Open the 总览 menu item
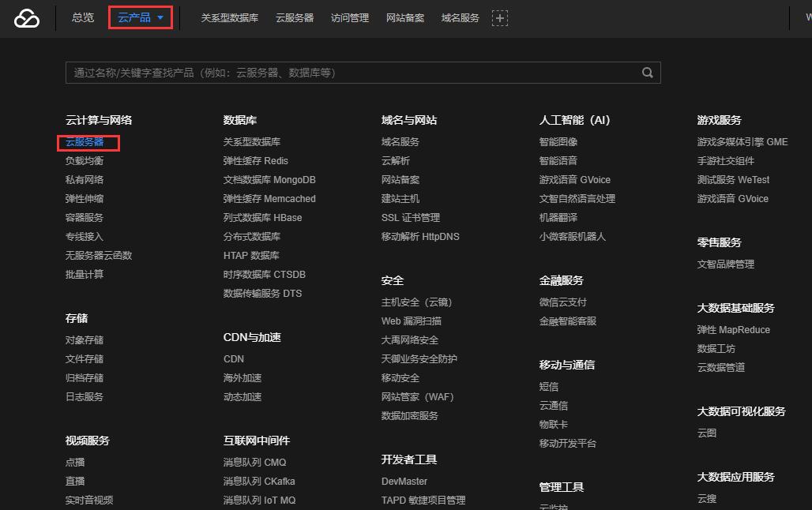Viewport: 812px width, 510px height. pyautogui.click(x=82, y=17)
